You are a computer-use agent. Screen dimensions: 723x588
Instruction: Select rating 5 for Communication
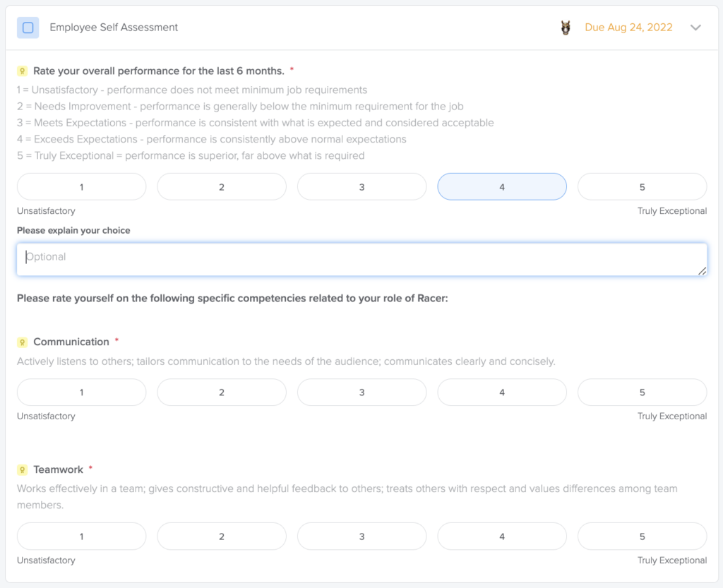point(642,392)
